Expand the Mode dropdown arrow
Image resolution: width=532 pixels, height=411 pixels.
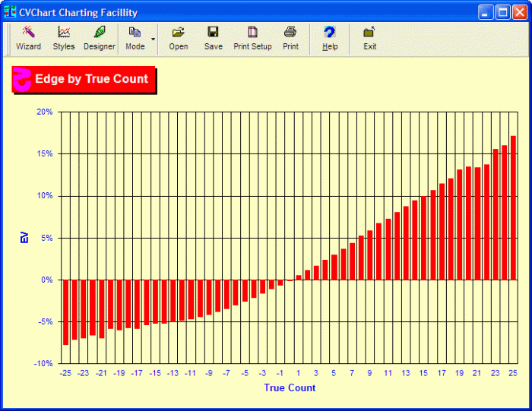point(154,38)
